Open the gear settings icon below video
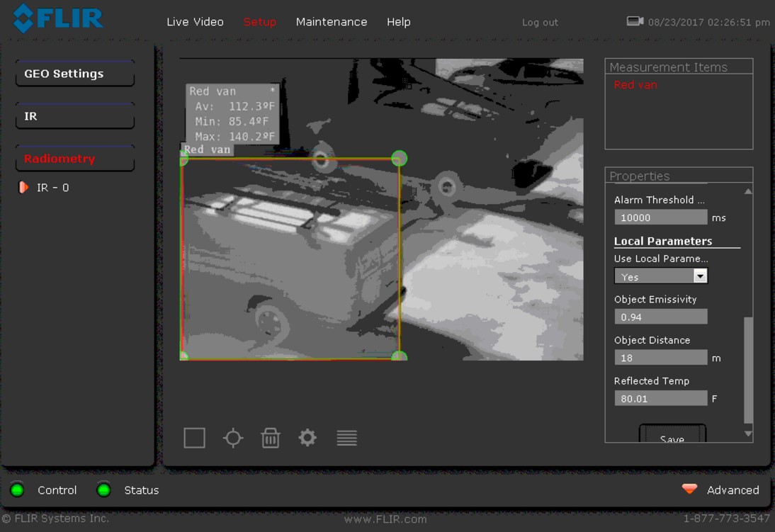This screenshot has width=775, height=532. [x=307, y=438]
